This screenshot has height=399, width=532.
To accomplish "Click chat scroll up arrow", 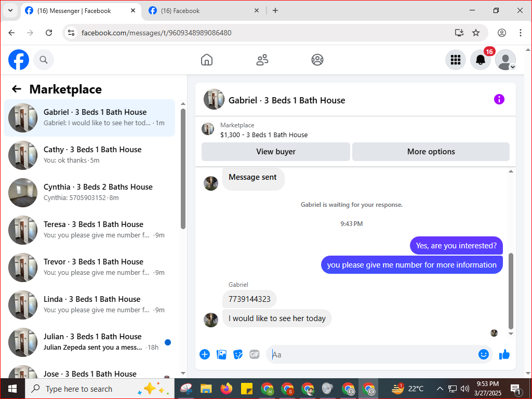I will click(x=511, y=171).
